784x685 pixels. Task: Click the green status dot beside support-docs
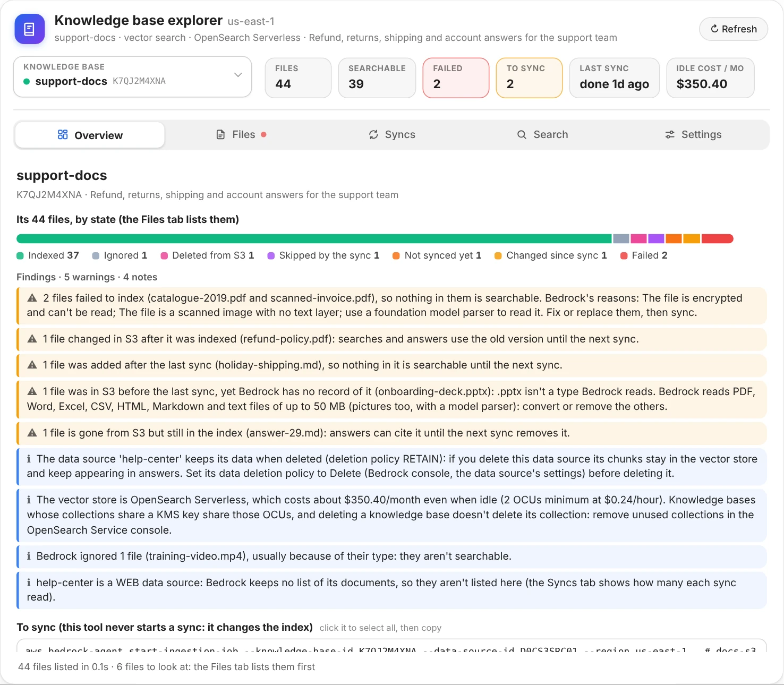(27, 81)
